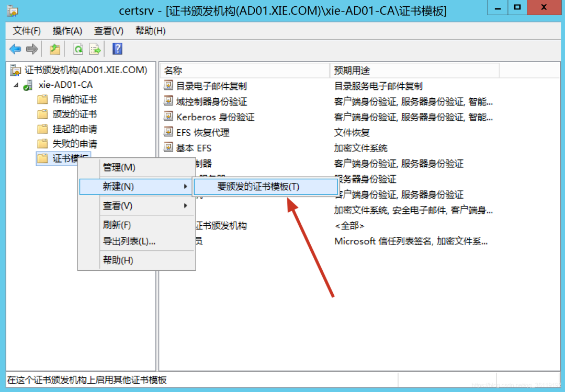The width and height of the screenshot is (565, 392).
Task: Click the Up One Level folder icon
Action: pyautogui.click(x=54, y=49)
